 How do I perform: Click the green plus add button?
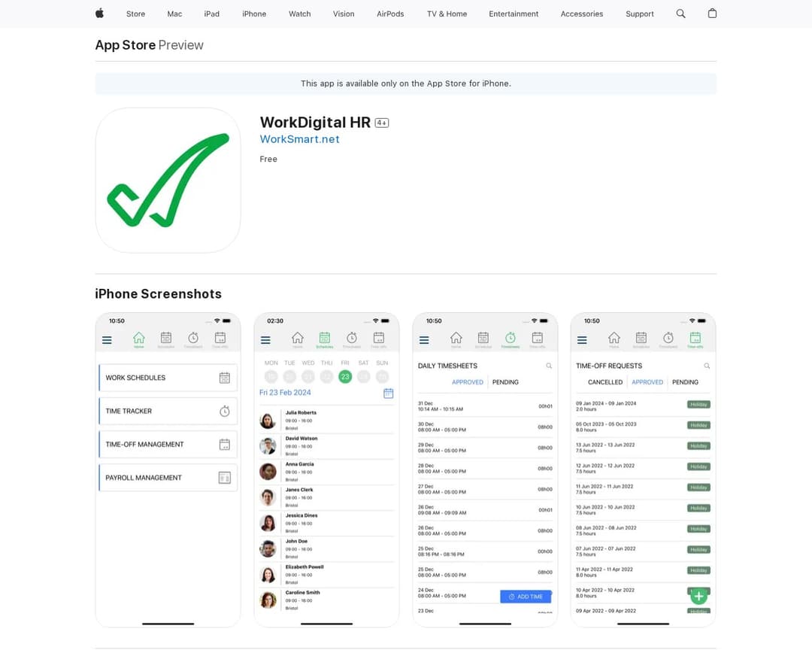(x=698, y=597)
